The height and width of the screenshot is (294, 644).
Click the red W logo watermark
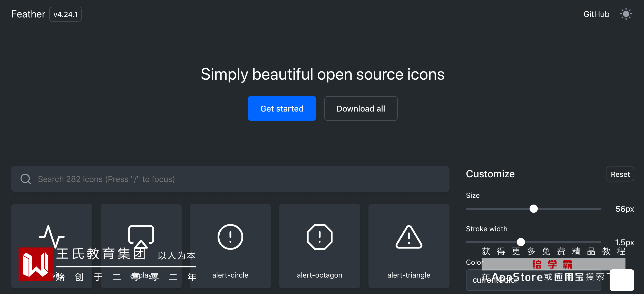click(35, 264)
